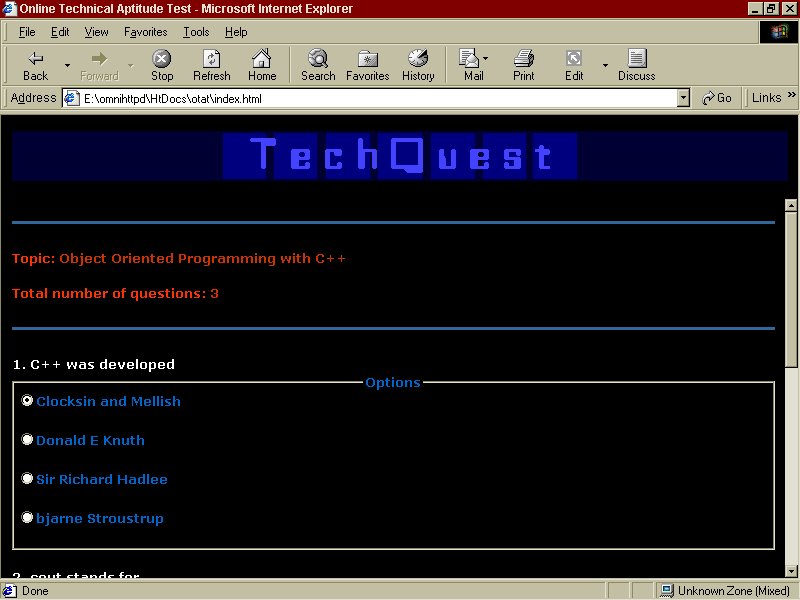This screenshot has height=600, width=800.
Task: Click the TechQuest banner logo
Action: (x=399, y=156)
